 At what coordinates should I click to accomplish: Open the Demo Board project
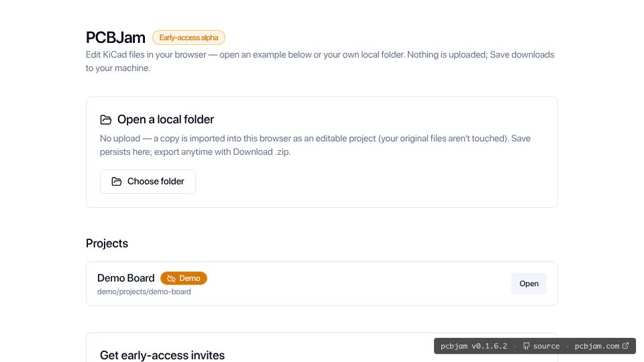coord(529,284)
